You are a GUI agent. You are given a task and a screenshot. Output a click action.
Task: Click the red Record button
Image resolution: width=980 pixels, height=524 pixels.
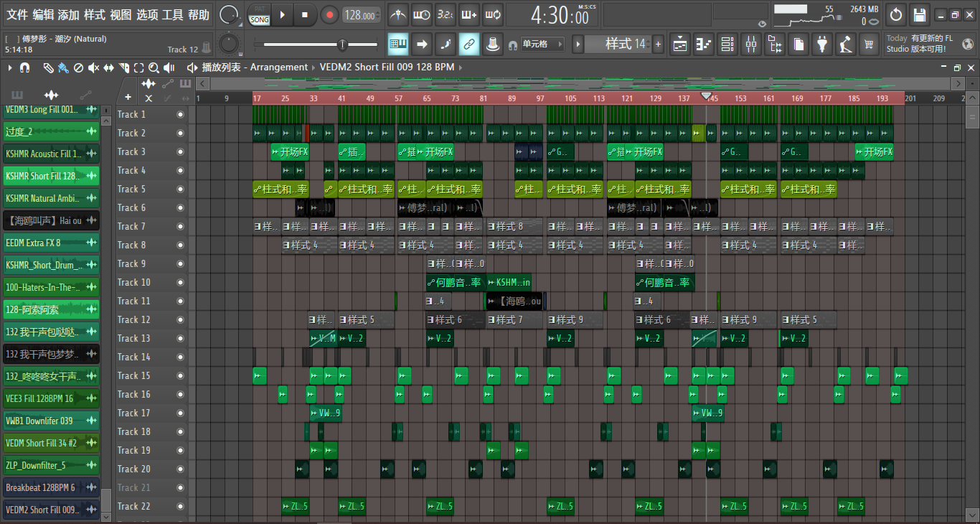tap(329, 14)
